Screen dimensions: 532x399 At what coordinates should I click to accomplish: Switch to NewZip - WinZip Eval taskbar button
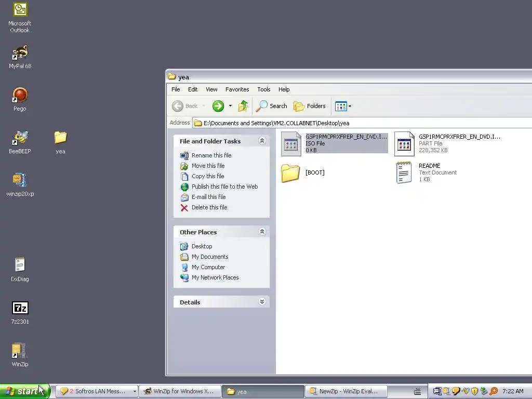coord(346,392)
